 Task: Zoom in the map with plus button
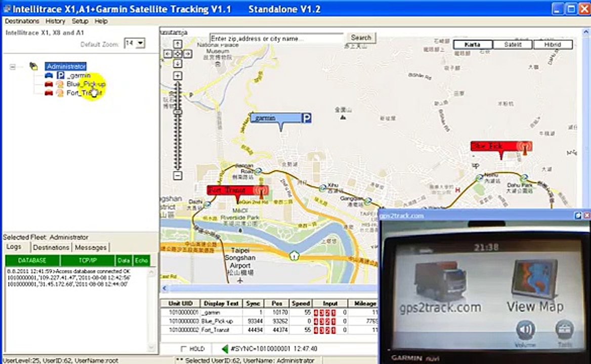tap(178, 76)
